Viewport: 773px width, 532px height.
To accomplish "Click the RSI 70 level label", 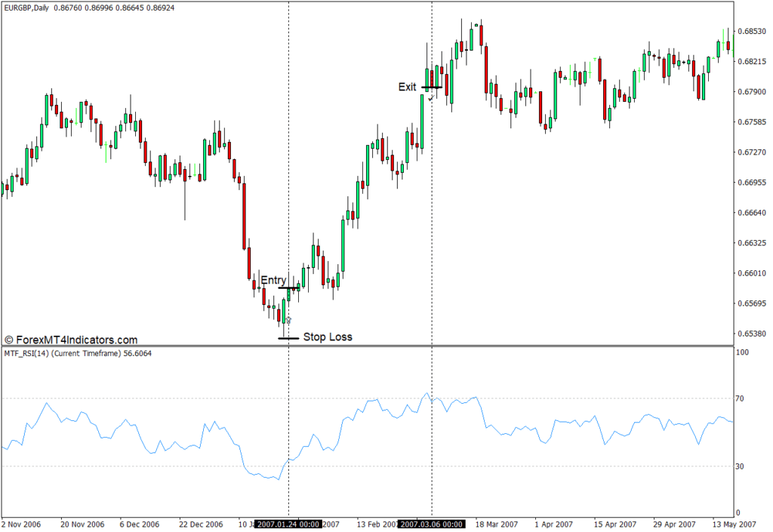I will (x=741, y=398).
